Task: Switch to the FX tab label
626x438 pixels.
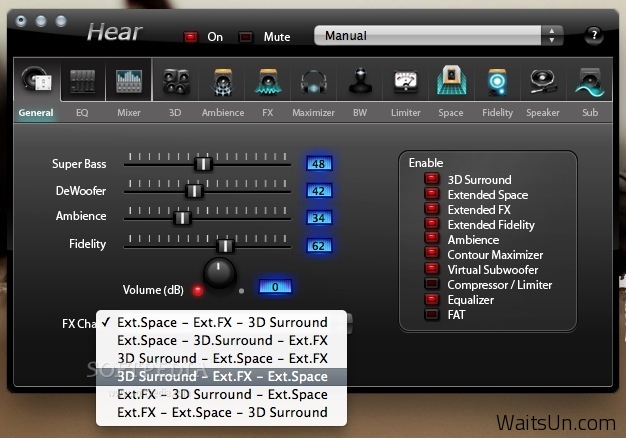Action: [268, 113]
